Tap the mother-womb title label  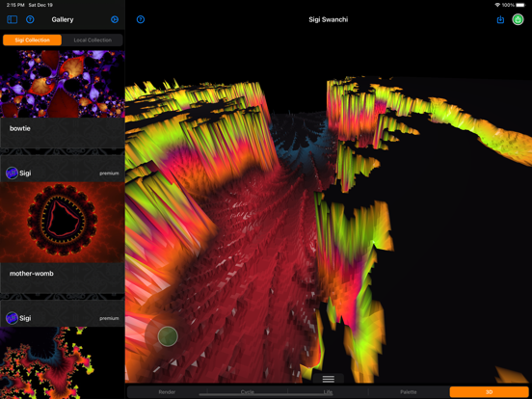[x=32, y=274]
